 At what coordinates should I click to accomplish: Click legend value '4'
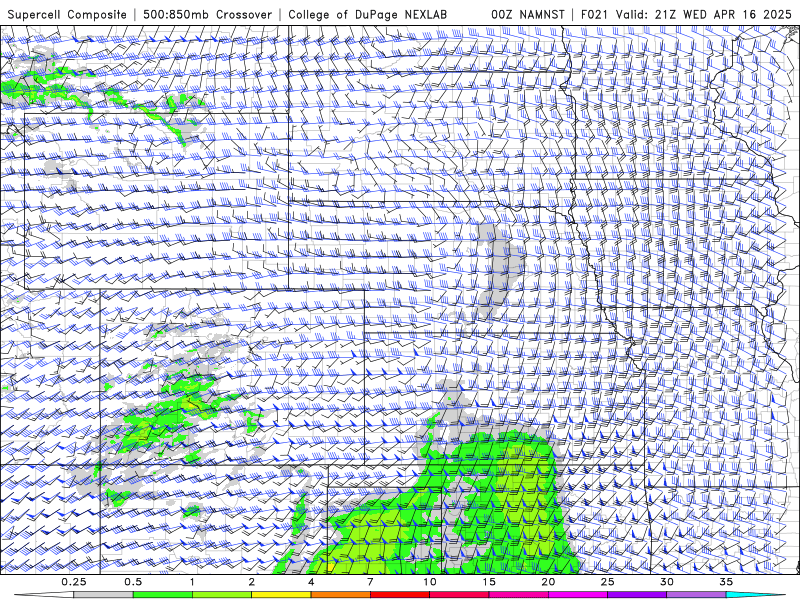tap(311, 582)
